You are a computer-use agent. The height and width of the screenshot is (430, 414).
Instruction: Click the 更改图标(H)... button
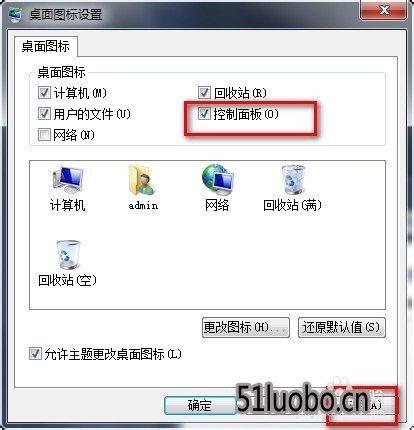click(246, 327)
